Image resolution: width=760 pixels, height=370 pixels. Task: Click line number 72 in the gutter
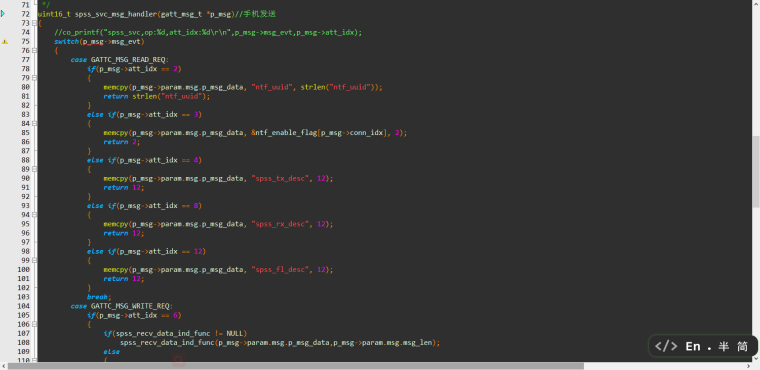(26, 14)
